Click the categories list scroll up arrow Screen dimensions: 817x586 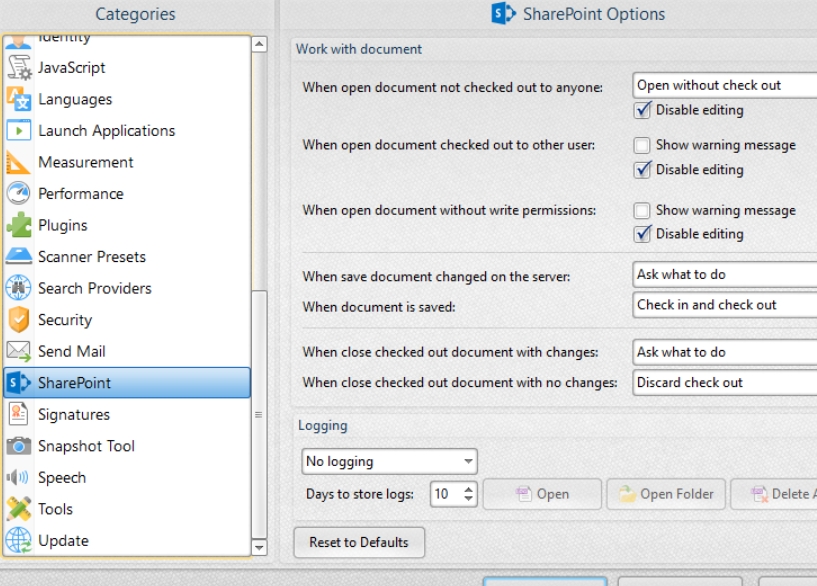[x=259, y=44]
